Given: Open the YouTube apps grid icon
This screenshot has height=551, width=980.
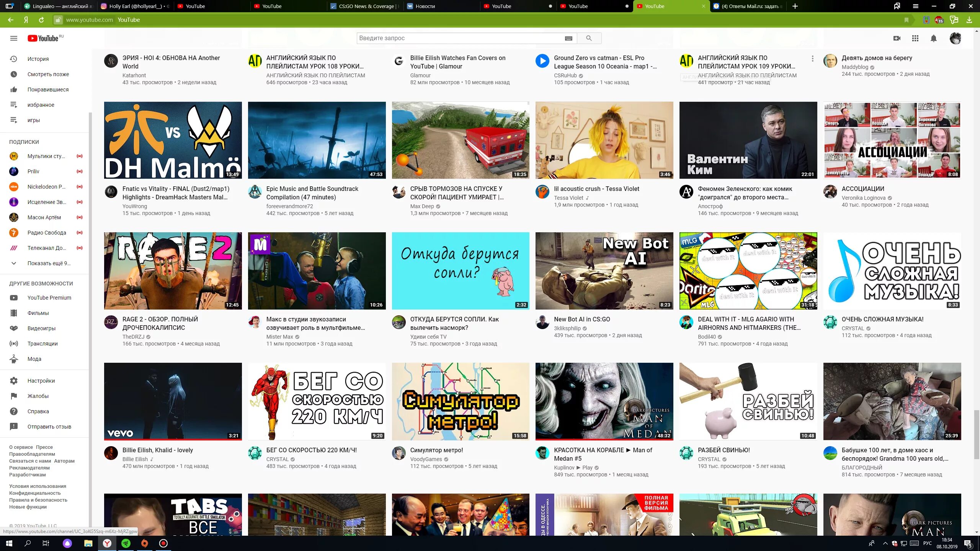Looking at the screenshot, I should (915, 38).
